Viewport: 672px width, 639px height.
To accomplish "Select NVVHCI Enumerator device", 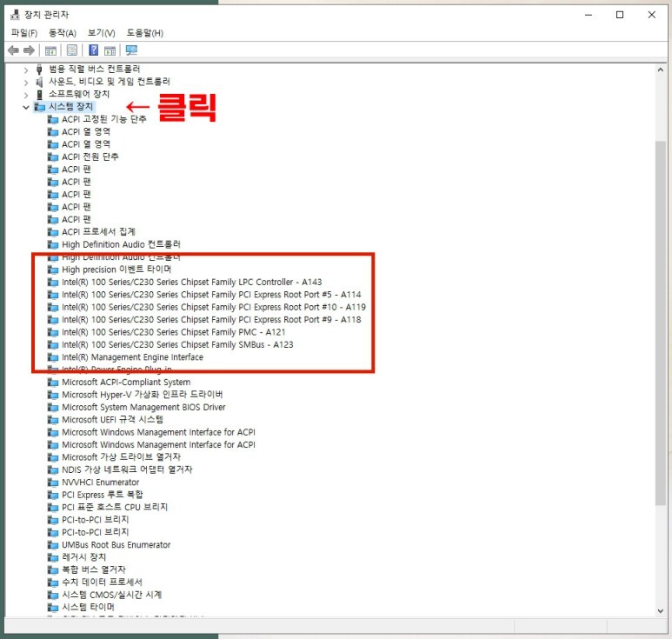I will [100, 483].
